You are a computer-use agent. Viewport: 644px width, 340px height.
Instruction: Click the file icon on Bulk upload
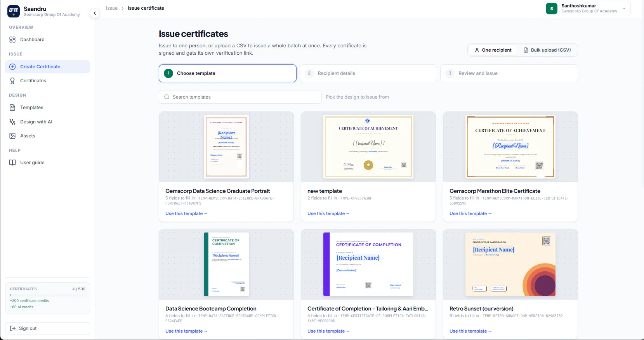526,50
